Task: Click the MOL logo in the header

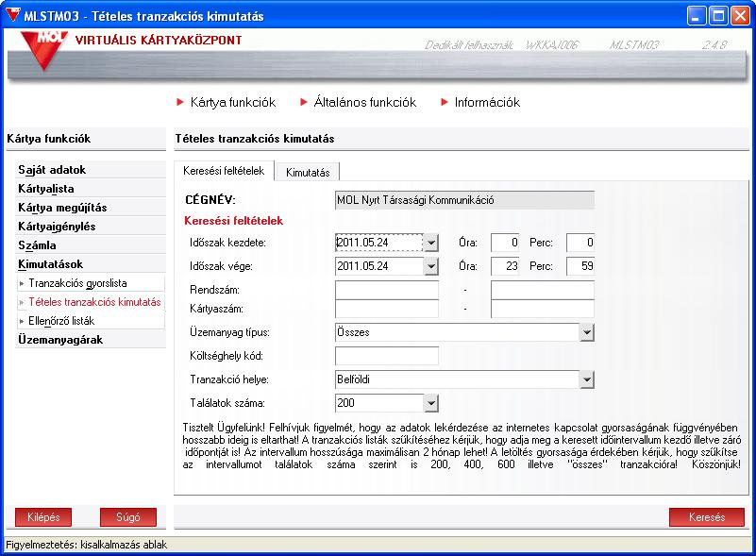Action: 43,51
